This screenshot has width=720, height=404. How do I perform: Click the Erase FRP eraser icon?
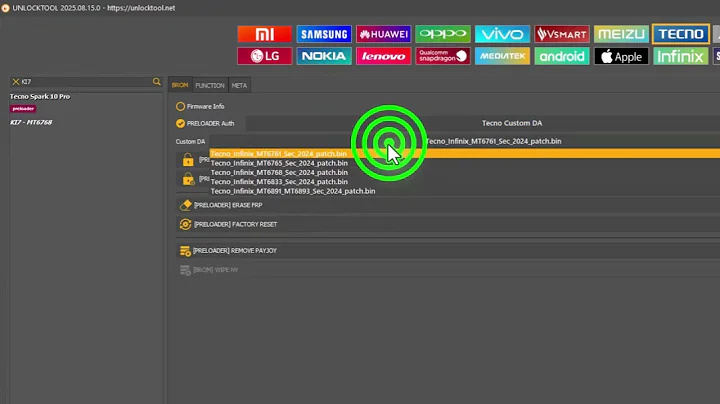(186, 205)
